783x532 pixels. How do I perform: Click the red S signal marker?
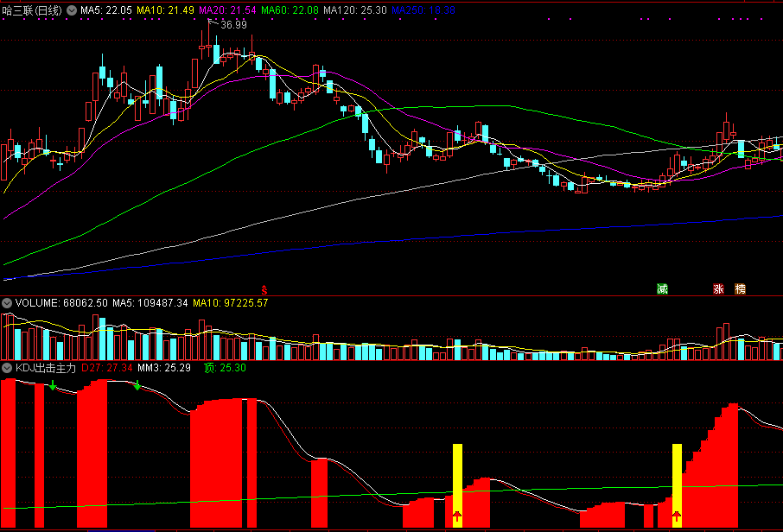point(264,289)
